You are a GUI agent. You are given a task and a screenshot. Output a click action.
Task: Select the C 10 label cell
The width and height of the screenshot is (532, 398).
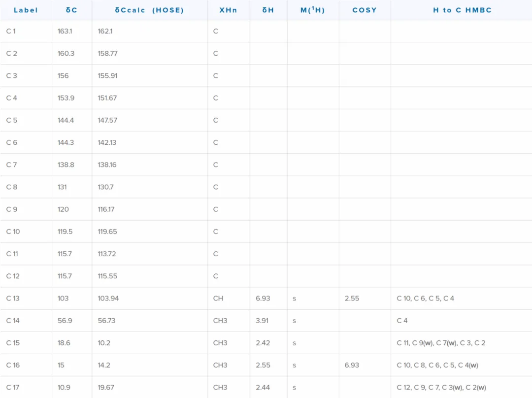[13, 232]
